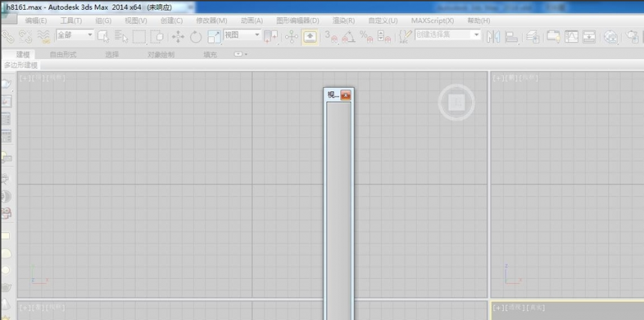644x320 pixels.
Task: Click the Toggle Ribbon icon with light bulb
Action: [553, 37]
